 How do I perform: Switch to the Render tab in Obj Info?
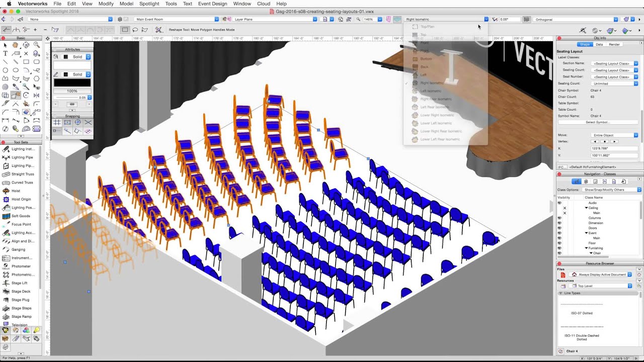click(x=614, y=44)
